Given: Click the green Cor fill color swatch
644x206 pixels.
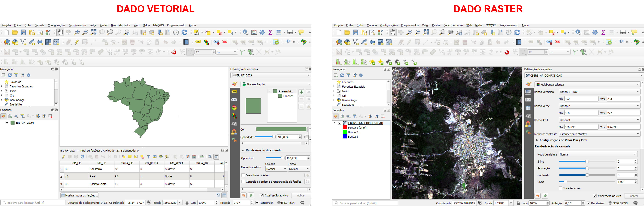Looking at the screenshot, I should 281,129.
